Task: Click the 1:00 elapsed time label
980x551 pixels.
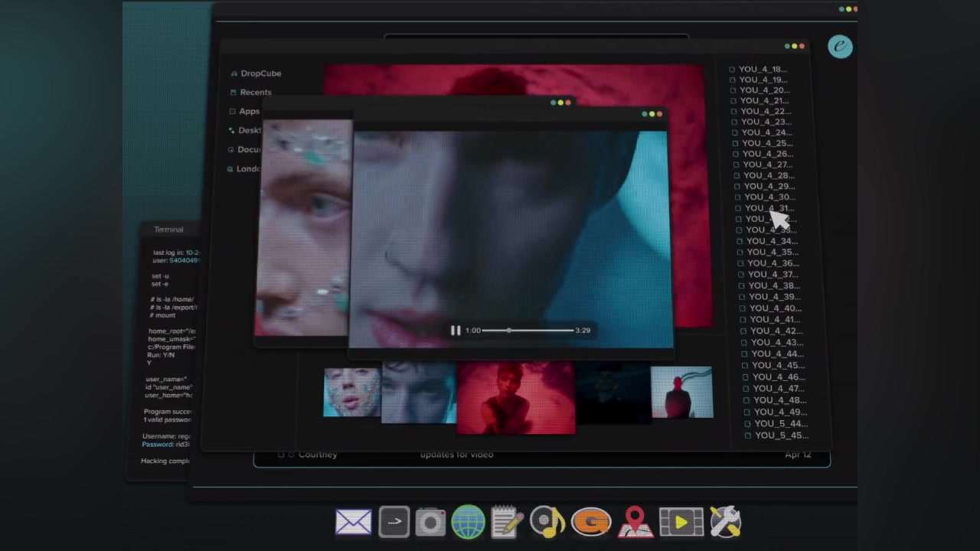Action: (473, 330)
